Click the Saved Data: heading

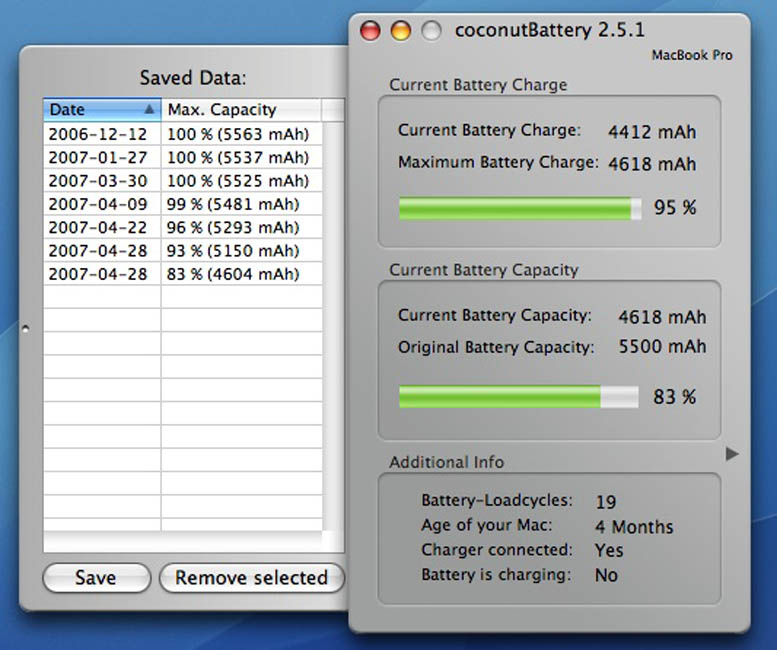[x=193, y=78]
